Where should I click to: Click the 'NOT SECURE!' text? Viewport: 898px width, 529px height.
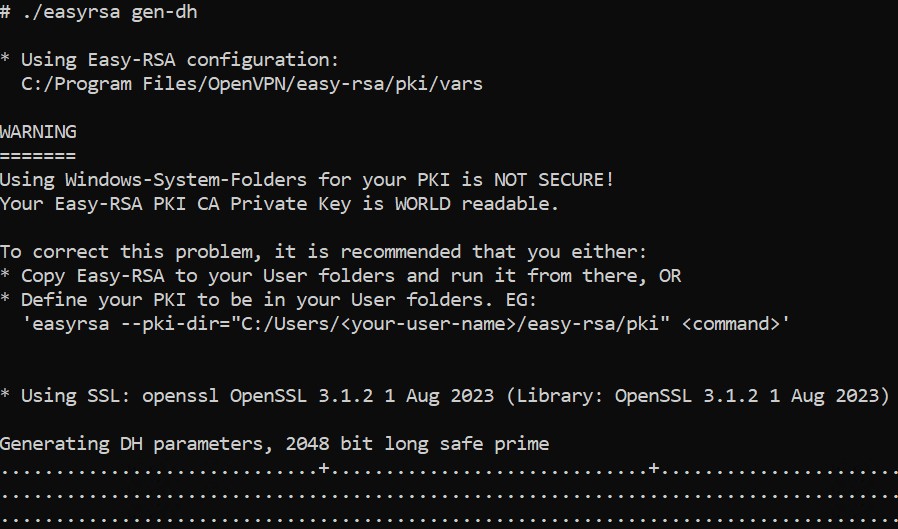point(554,180)
